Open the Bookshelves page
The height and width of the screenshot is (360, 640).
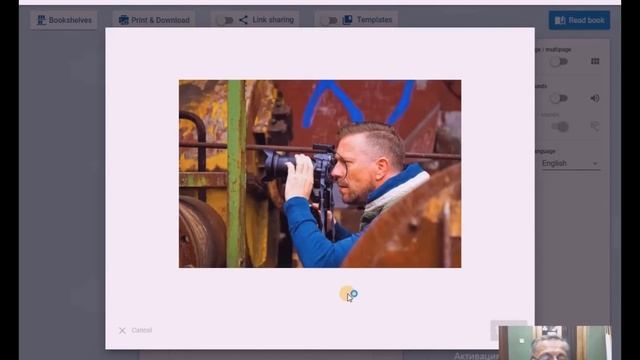(x=64, y=20)
